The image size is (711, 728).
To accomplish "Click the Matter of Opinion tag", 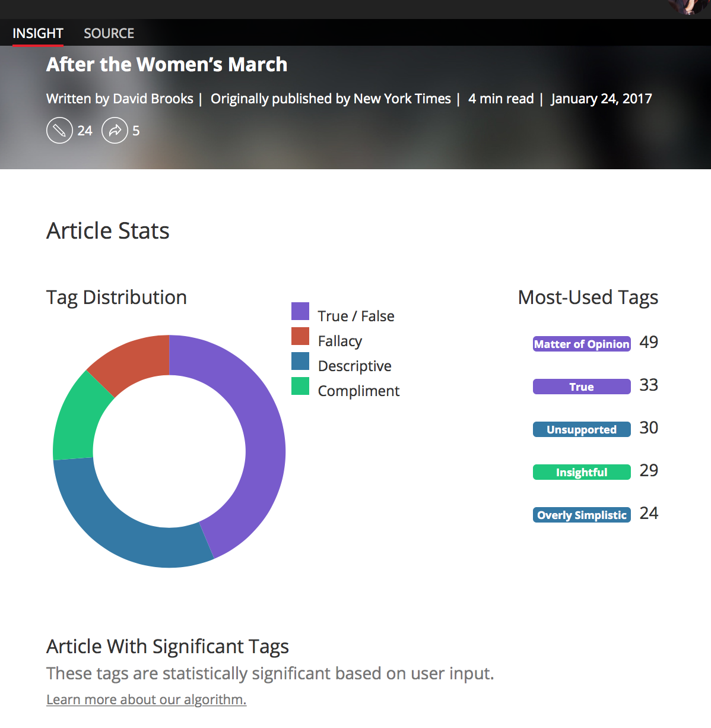I will pyautogui.click(x=582, y=344).
